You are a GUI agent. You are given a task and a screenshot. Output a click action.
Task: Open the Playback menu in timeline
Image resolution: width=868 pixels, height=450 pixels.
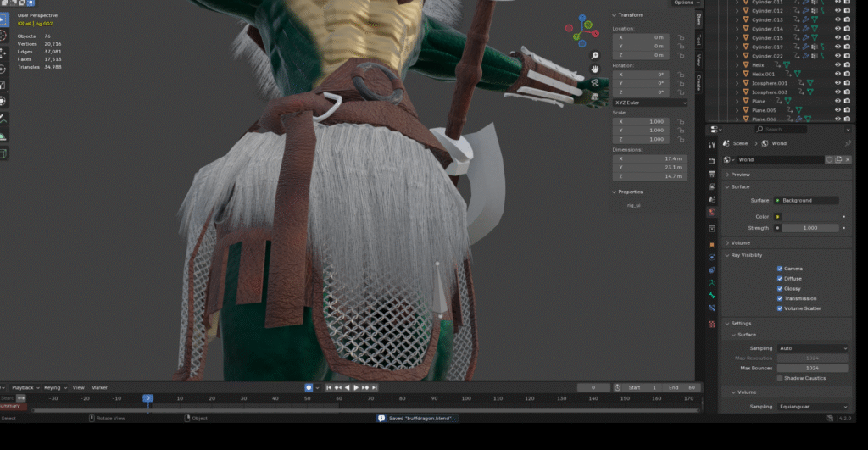tap(22, 387)
